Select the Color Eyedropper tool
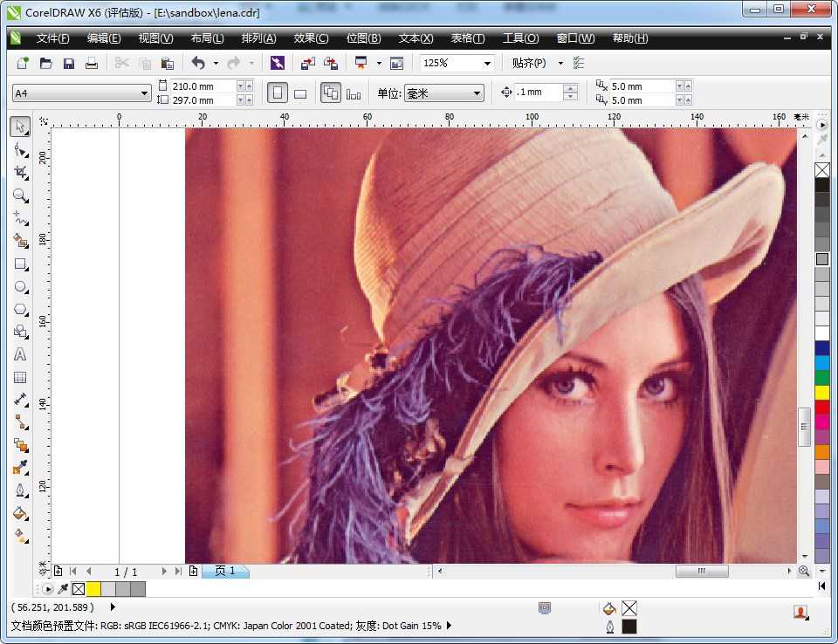Image resolution: width=838 pixels, height=644 pixels. point(20,468)
